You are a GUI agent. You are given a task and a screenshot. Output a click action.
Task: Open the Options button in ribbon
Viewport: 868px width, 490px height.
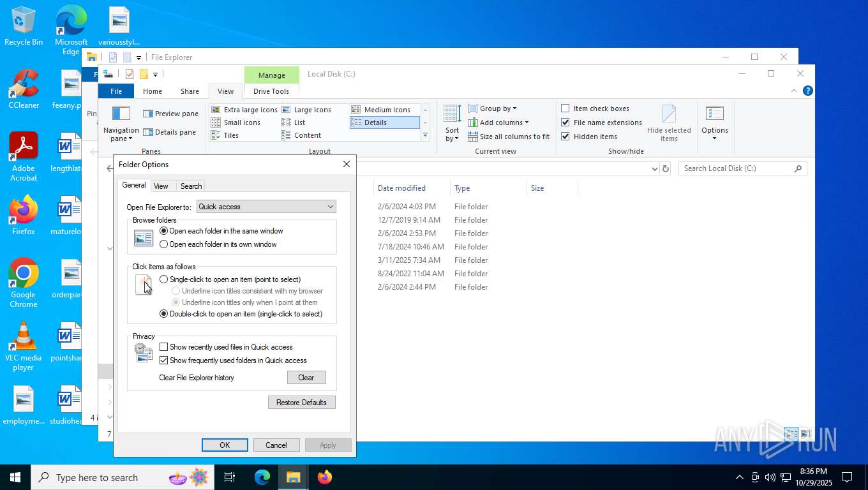coord(715,124)
